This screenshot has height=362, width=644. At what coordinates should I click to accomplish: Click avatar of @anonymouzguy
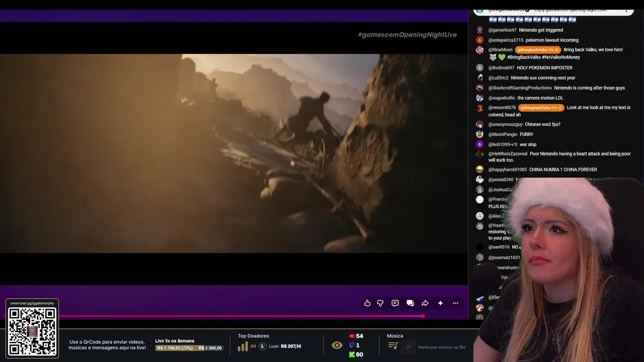point(479,124)
